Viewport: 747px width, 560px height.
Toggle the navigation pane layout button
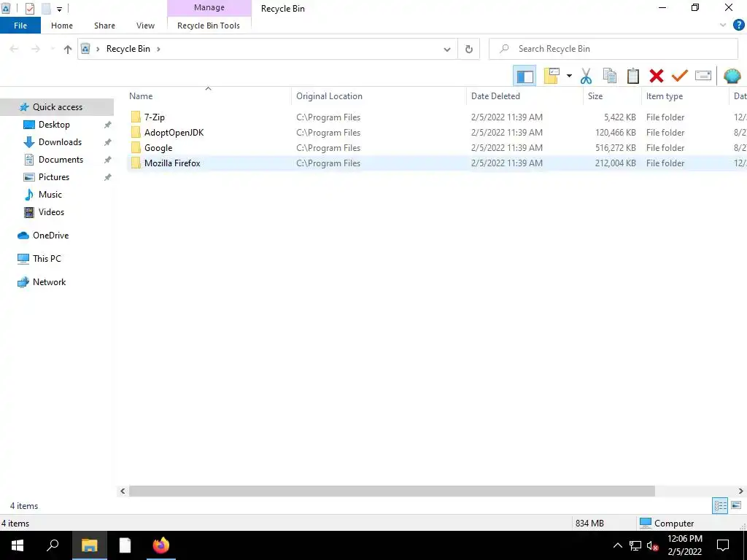pyautogui.click(x=525, y=76)
